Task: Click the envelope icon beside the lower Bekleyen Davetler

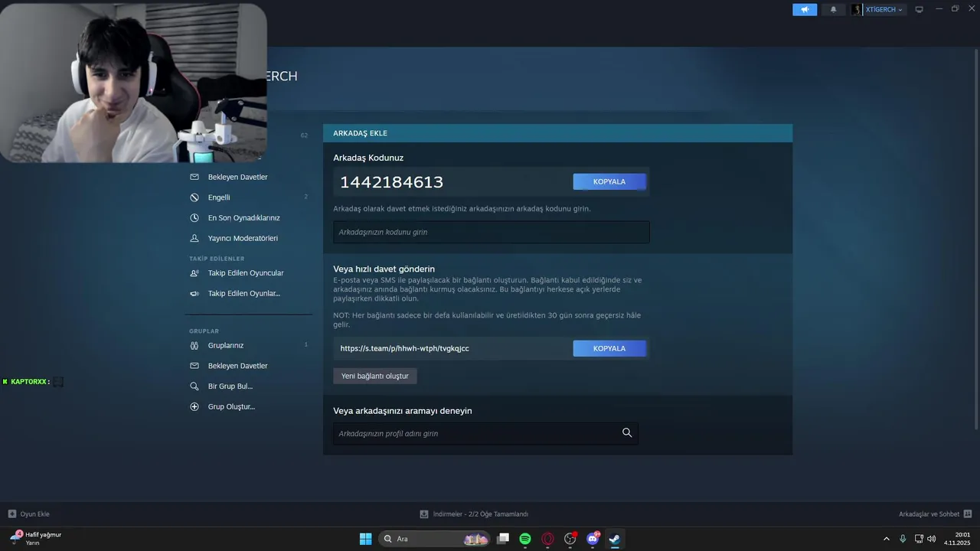Action: [x=194, y=366]
